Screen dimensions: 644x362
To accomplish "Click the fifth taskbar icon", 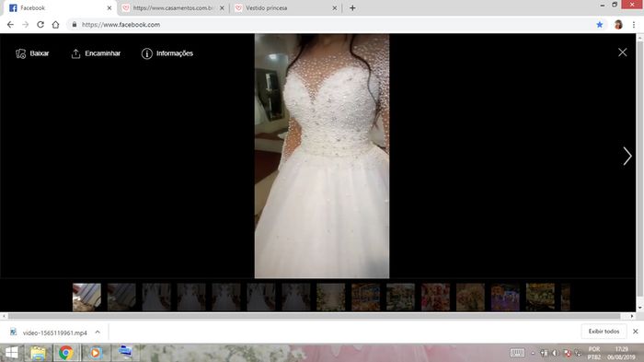I will pos(124,353).
